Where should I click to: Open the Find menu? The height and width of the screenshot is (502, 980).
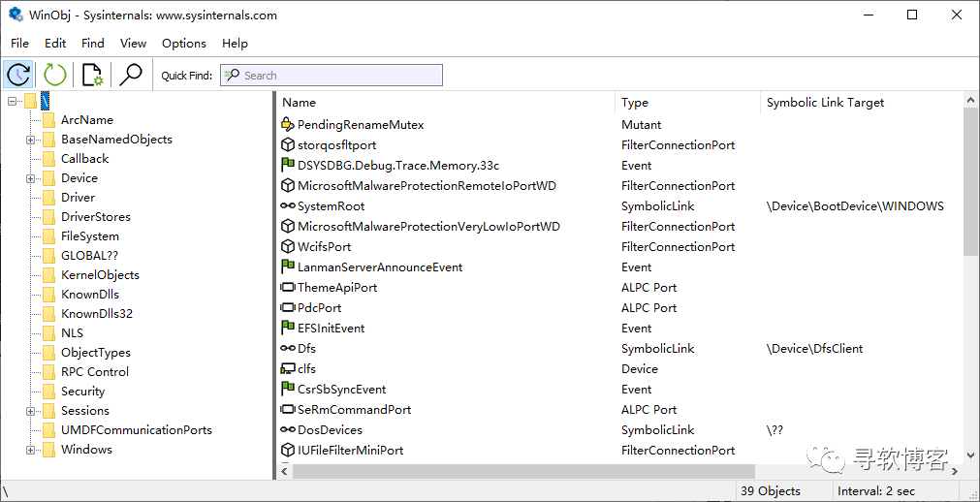[x=92, y=44]
